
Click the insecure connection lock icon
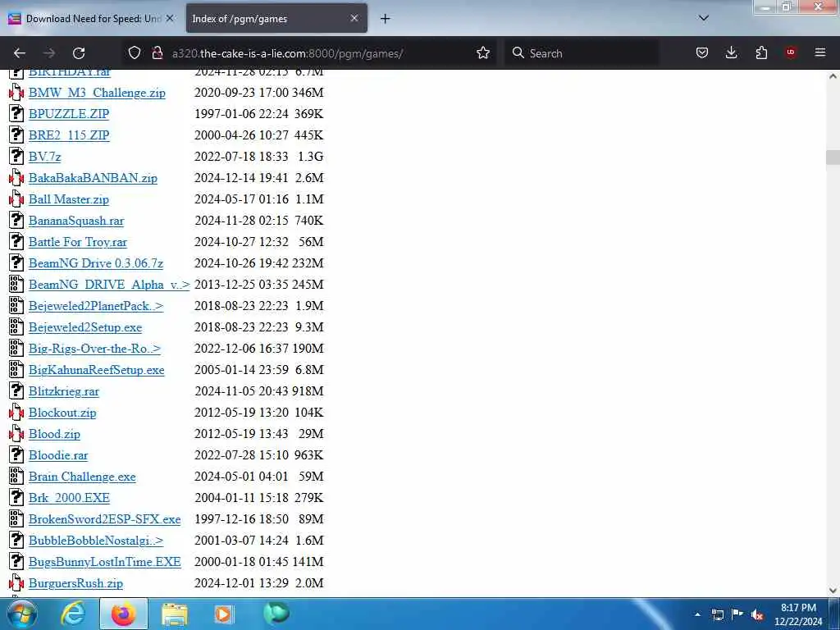(x=157, y=52)
